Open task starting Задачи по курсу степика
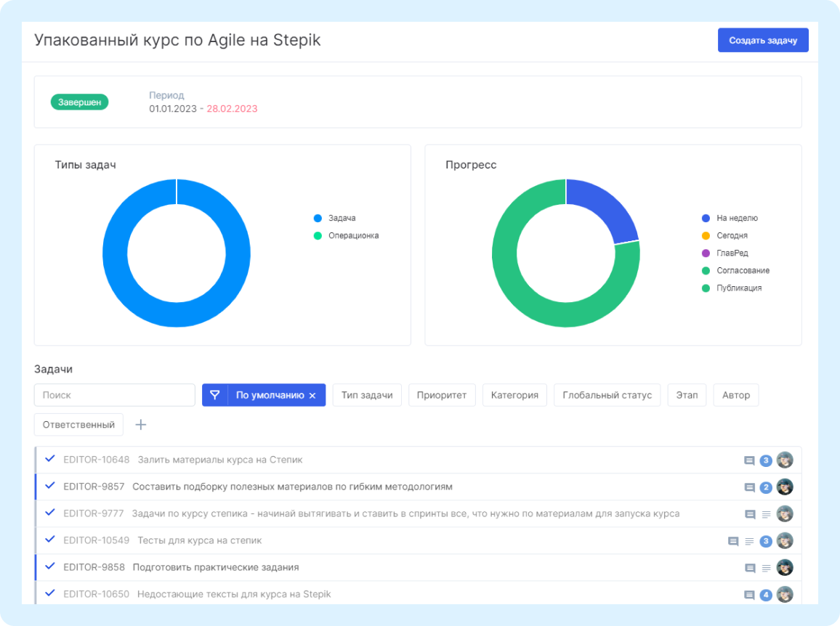840x626 pixels. point(405,513)
